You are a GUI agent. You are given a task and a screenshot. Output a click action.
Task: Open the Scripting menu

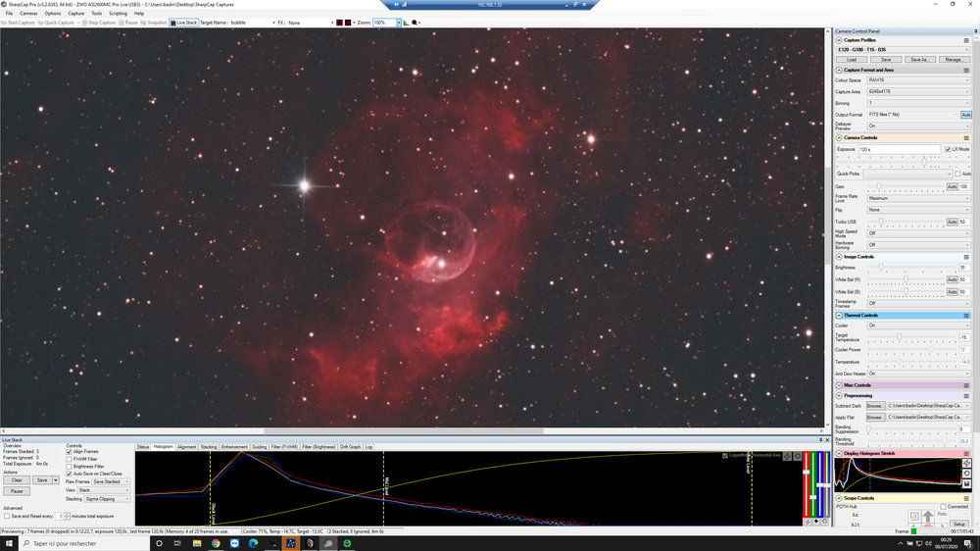click(118, 13)
